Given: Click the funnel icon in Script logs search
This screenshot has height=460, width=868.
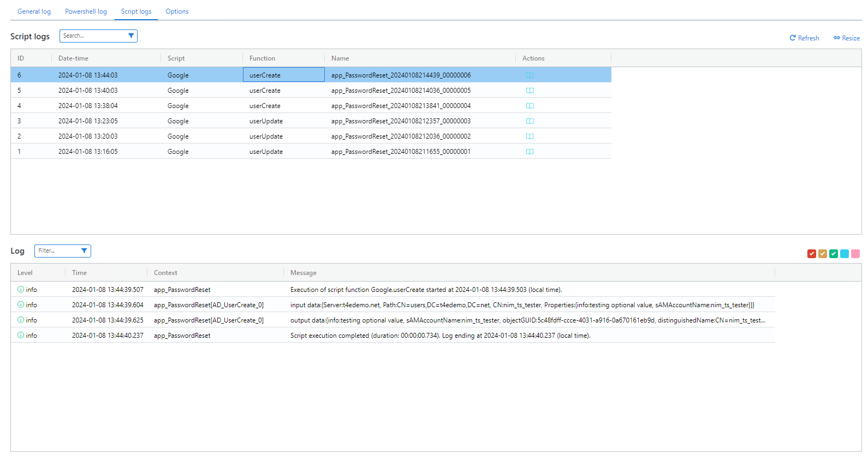Looking at the screenshot, I should click(x=131, y=36).
